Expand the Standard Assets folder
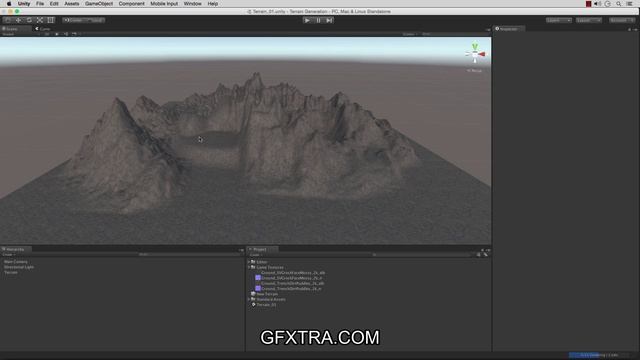This screenshot has width=640, height=360. (249, 299)
